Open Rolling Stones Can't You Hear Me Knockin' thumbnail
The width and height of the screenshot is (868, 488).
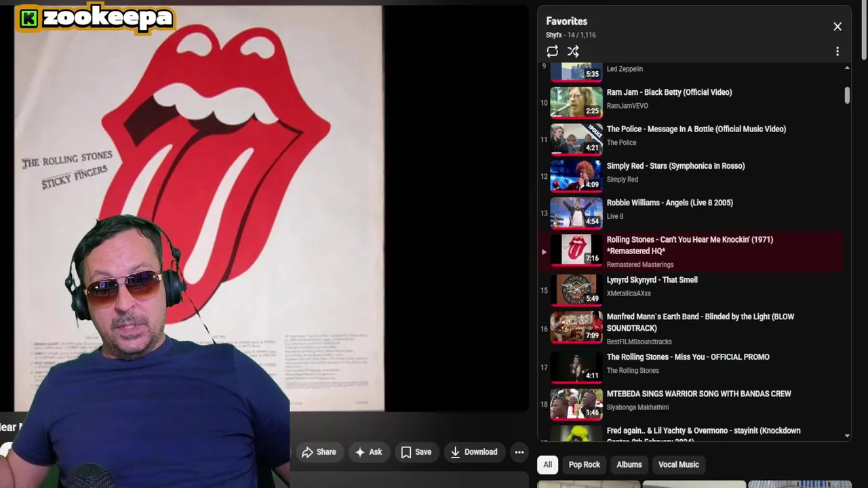click(x=576, y=249)
